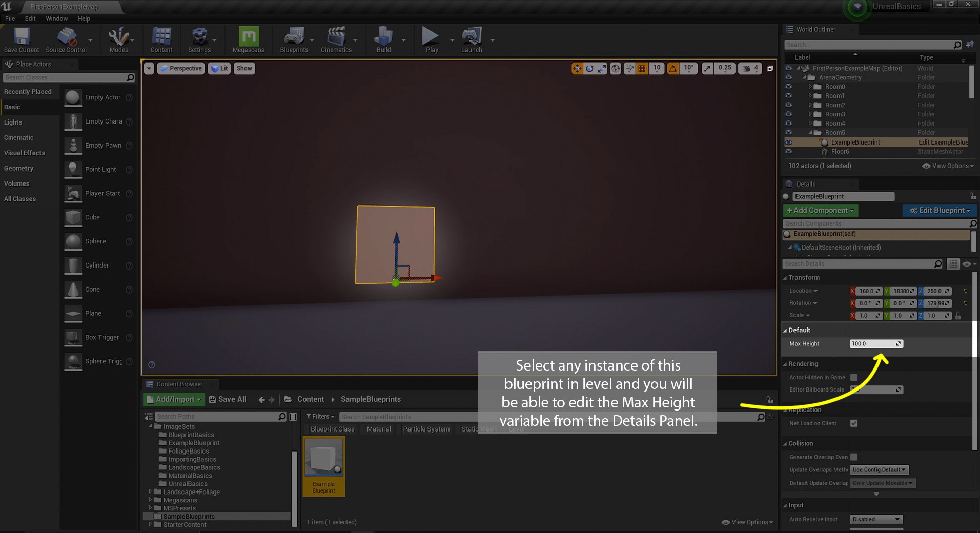Open Update Overlaps Method dropdown
This screenshot has height=533, width=980.
coord(880,470)
